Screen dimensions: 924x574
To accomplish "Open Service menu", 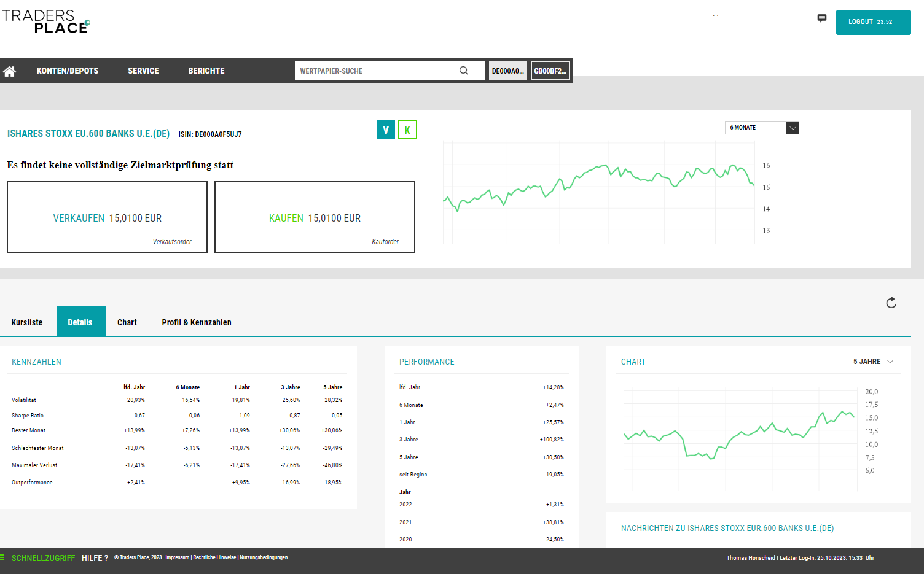I will pyautogui.click(x=143, y=71).
